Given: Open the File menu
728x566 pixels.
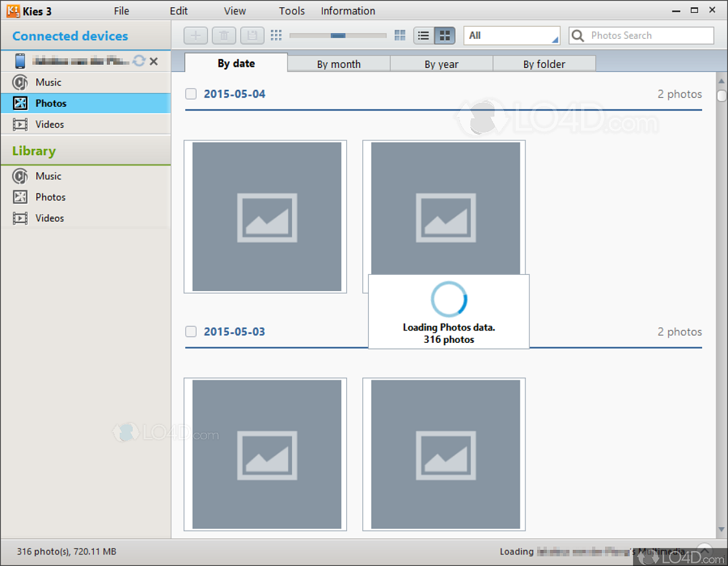Looking at the screenshot, I should pos(122,10).
